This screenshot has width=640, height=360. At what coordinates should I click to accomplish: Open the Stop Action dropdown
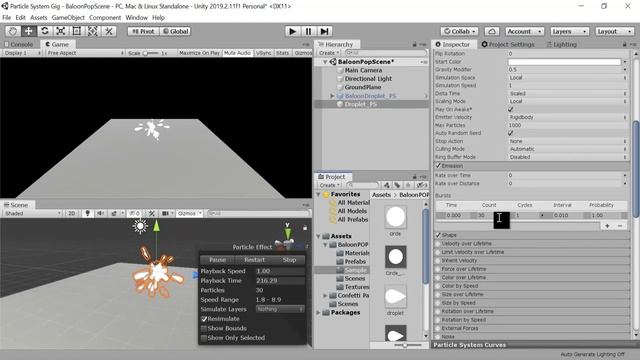[x=568, y=141]
